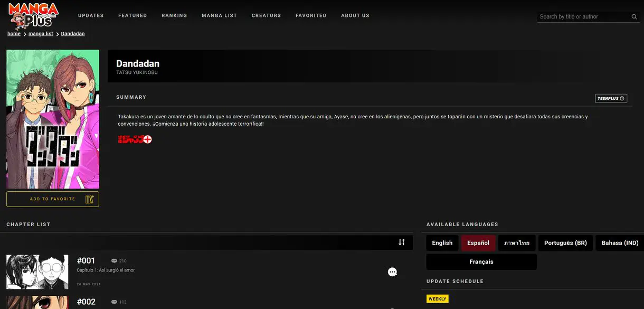
Task: Click comment count icon beside #001
Action: click(114, 261)
